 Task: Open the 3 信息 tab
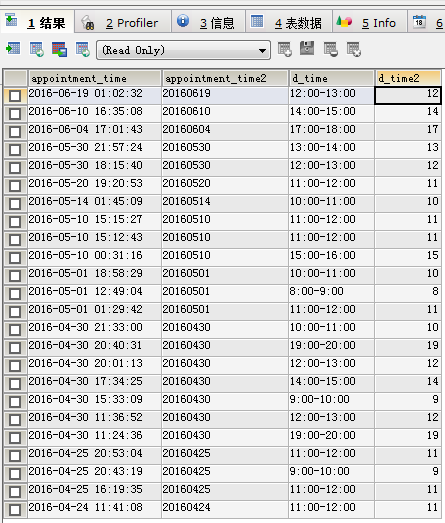(x=208, y=22)
